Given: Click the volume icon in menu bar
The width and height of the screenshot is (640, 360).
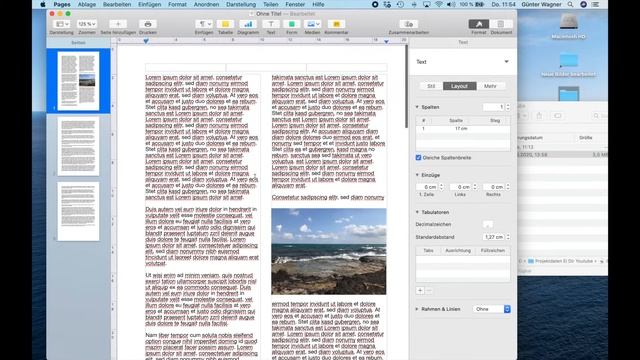Looking at the screenshot, I should point(451,4).
